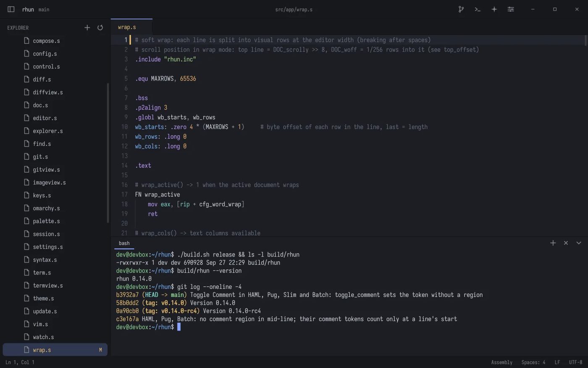Add a new file in Explorer with plus icon
This screenshot has width=588, height=368.
[87, 28]
